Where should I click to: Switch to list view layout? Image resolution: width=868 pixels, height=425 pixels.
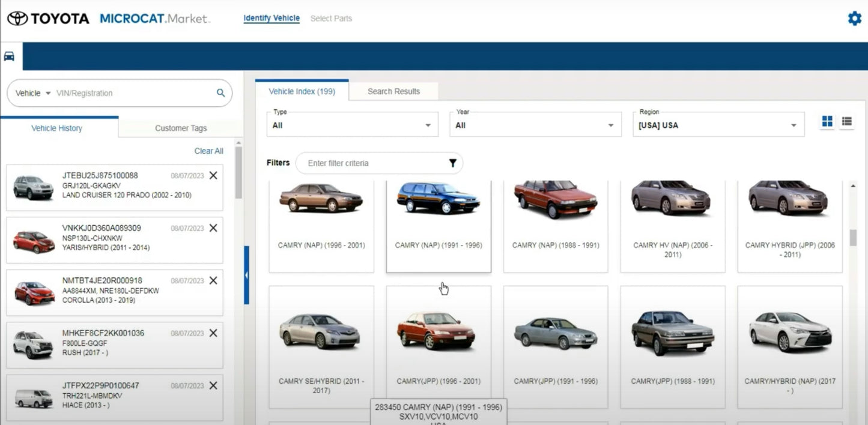click(846, 121)
